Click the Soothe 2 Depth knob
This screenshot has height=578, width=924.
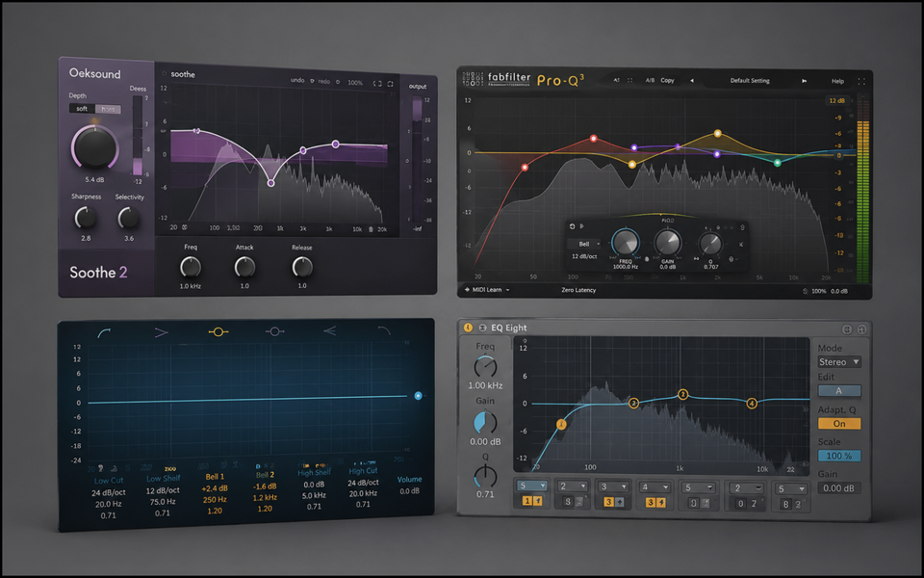[x=94, y=147]
